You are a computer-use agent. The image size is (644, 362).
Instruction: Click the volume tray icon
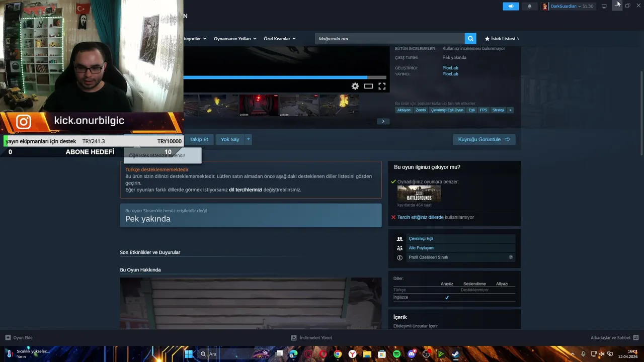(602, 354)
